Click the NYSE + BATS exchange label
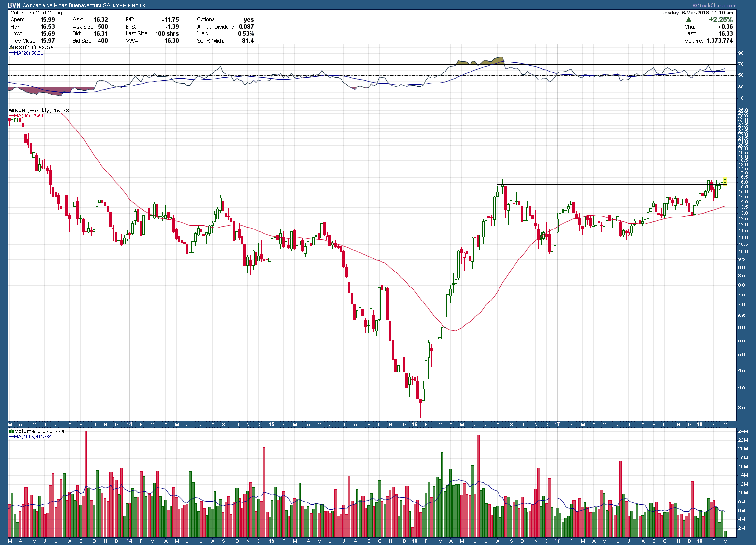Image resolution: width=756 pixels, height=545 pixels. coord(128,6)
